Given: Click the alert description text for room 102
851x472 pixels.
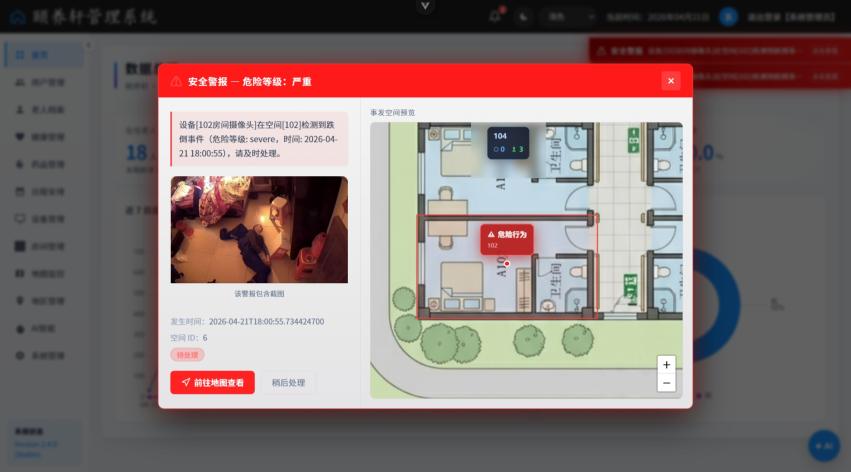Looking at the screenshot, I should pyautogui.click(x=259, y=139).
